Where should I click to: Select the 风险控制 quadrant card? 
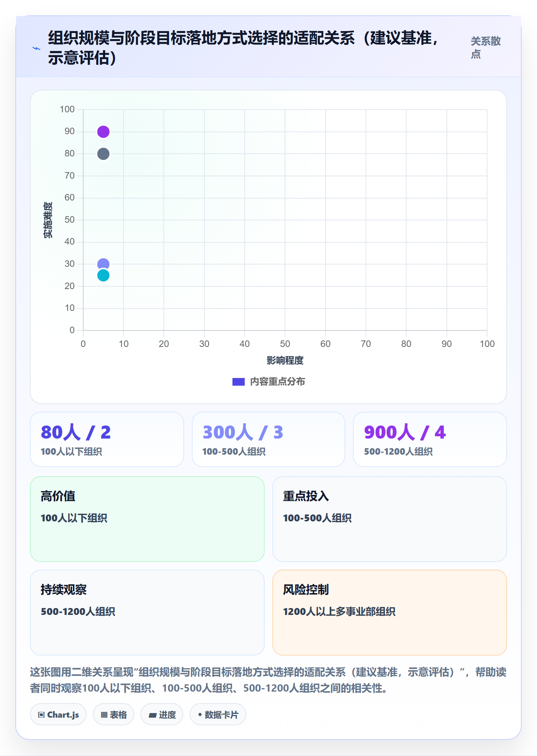tap(390, 613)
